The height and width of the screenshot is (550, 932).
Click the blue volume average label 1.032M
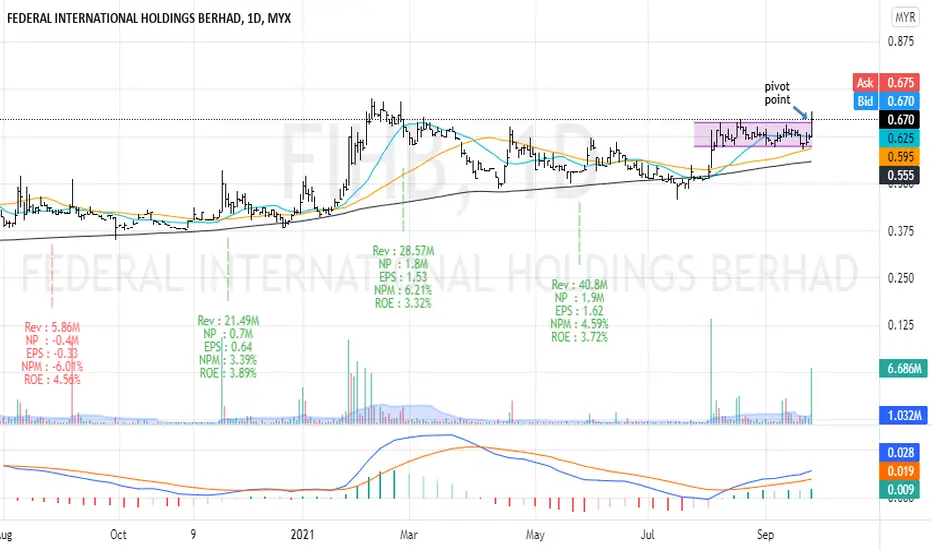pos(903,415)
